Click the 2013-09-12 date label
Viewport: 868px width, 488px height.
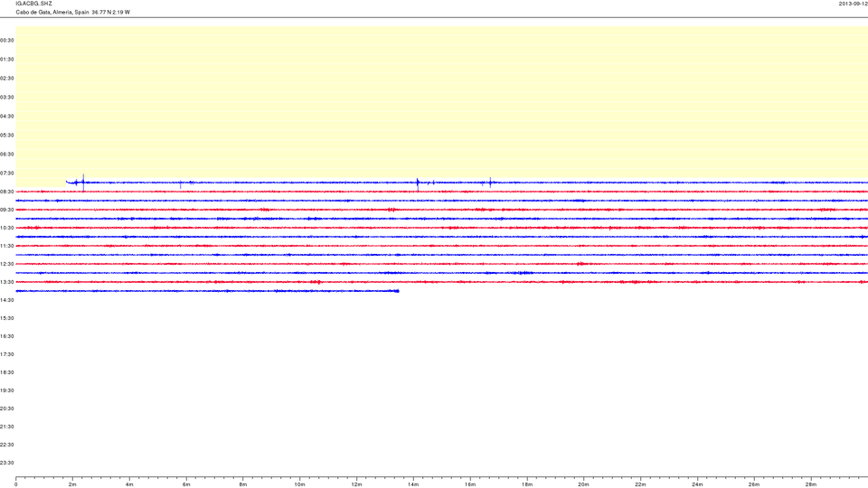tap(853, 4)
